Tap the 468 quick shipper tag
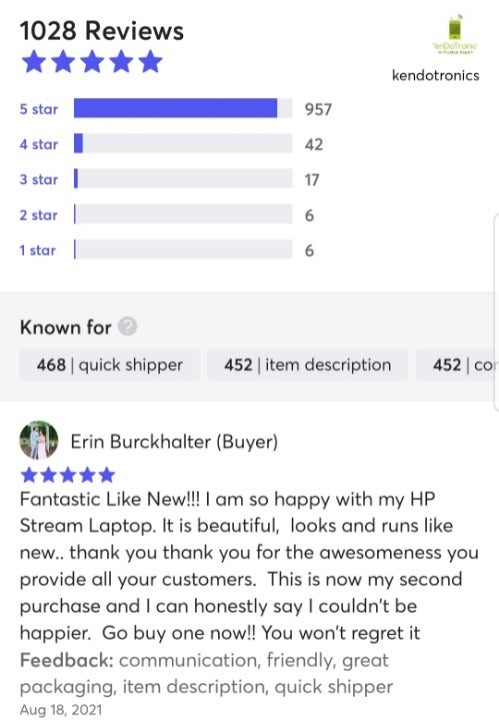The width and height of the screenshot is (499, 720). (x=109, y=365)
